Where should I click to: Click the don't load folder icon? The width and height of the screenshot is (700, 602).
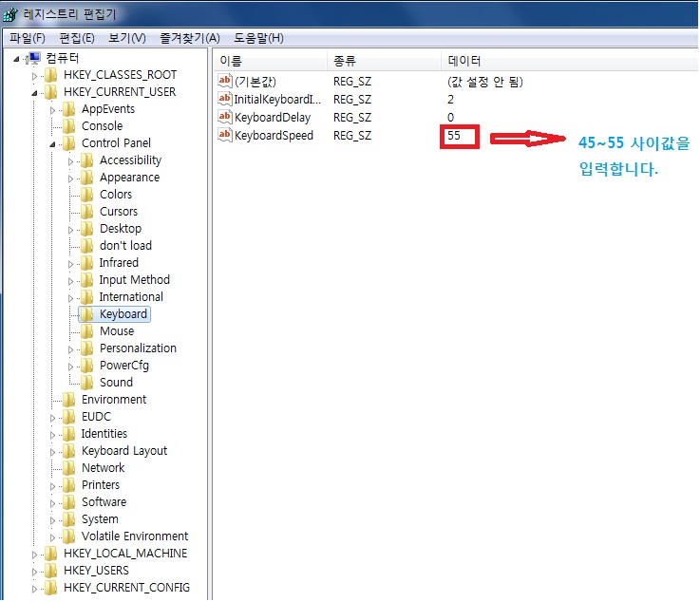86,246
